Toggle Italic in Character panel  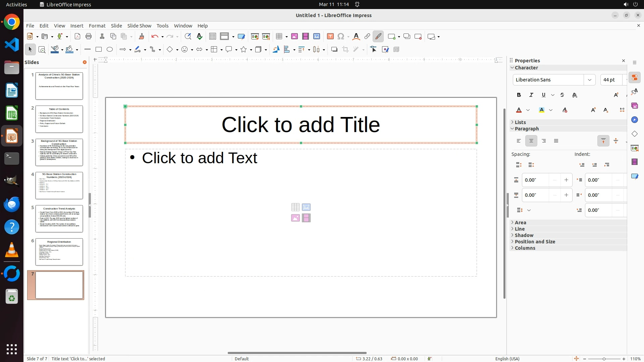tap(531, 95)
